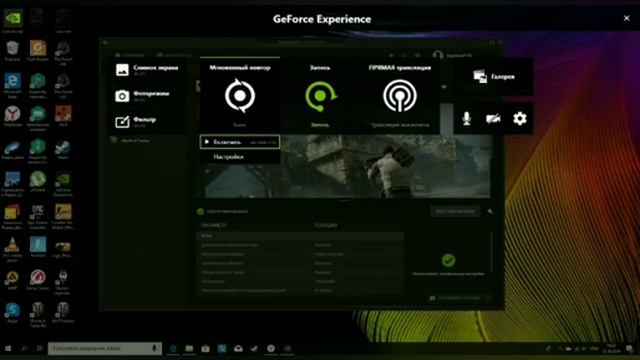
Task: Open the Home tab in background window
Action: click(x=130, y=55)
